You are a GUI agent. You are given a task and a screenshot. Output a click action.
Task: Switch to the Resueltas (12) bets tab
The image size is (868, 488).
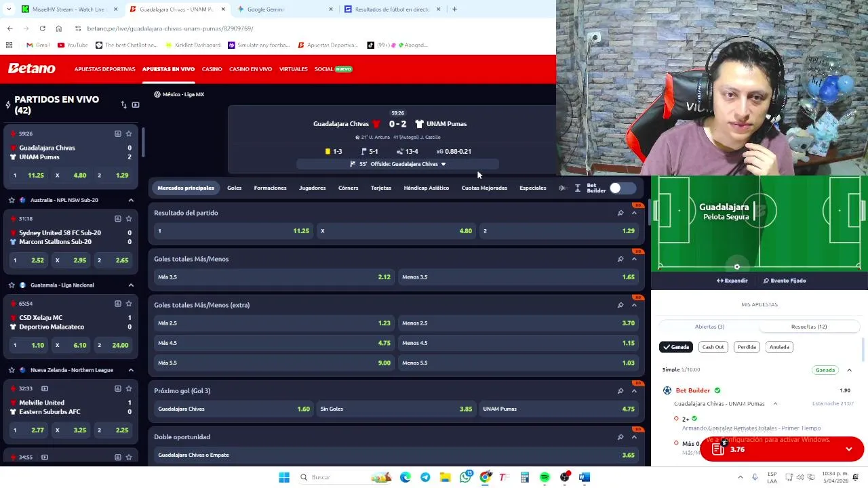coord(808,327)
